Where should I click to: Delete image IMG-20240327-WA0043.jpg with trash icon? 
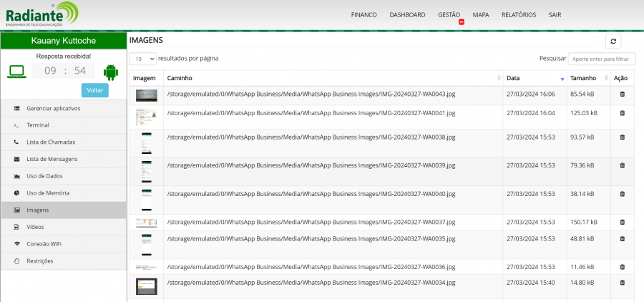coord(622,94)
